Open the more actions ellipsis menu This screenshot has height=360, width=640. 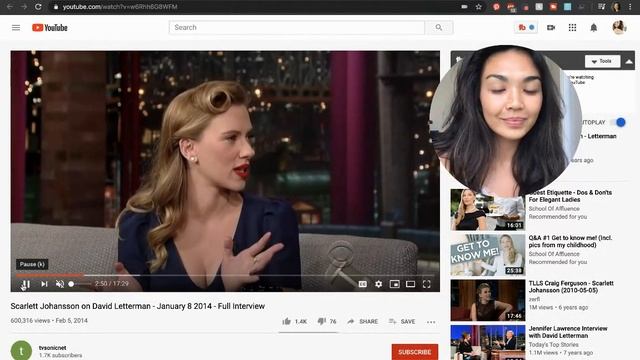coord(431,322)
